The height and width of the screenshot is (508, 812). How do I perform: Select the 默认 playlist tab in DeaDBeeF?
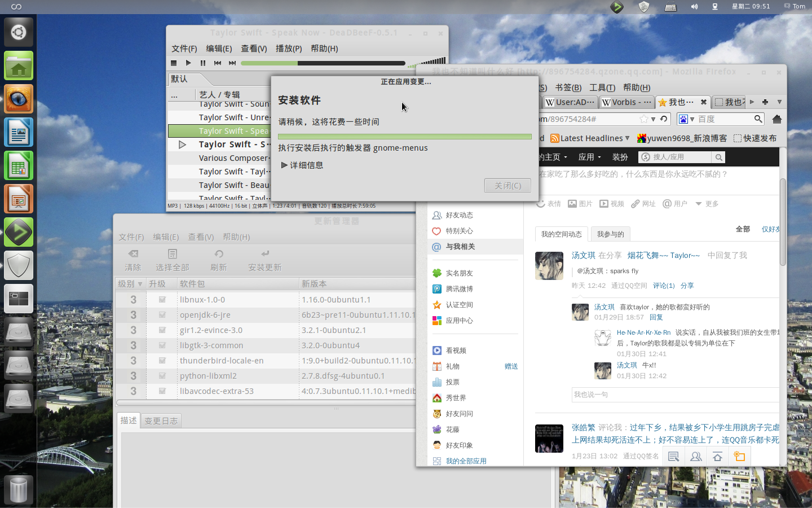pyautogui.click(x=179, y=79)
